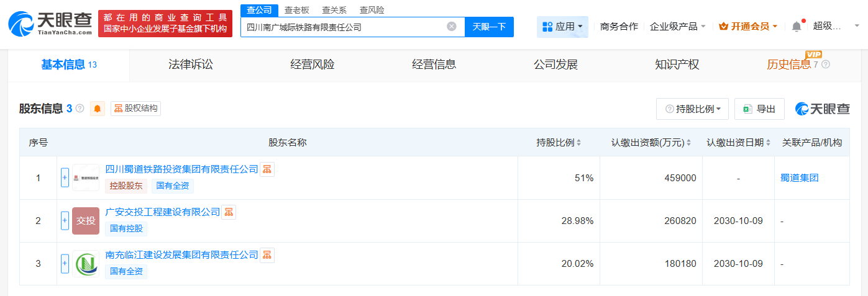Expand the 开通会员 dropdown
The height and width of the screenshot is (296, 868).
click(x=749, y=27)
